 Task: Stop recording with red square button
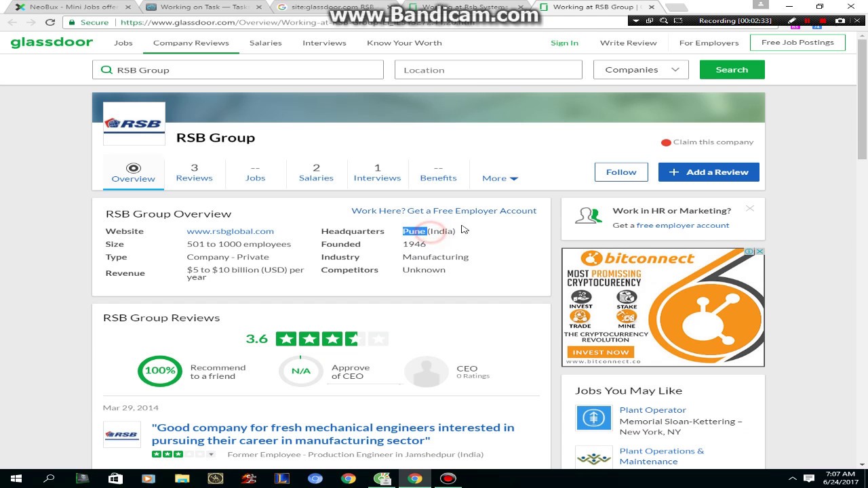click(825, 20)
